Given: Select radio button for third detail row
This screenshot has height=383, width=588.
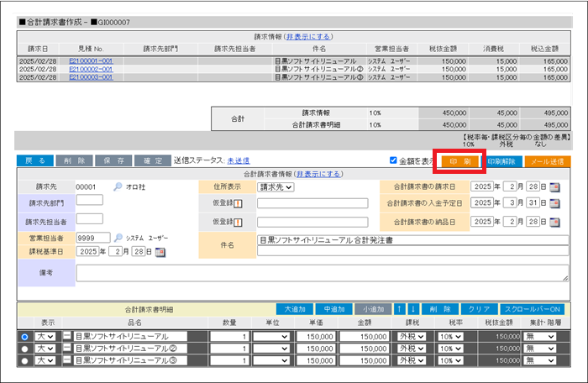Looking at the screenshot, I should pos(24,361).
